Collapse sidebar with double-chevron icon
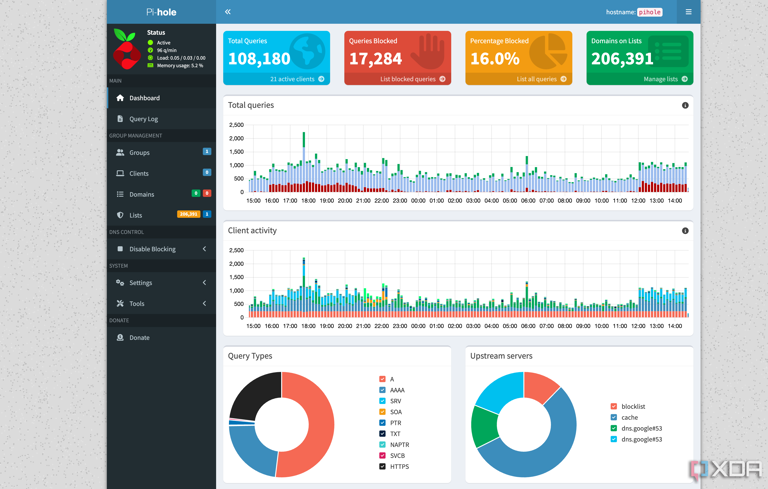The image size is (768, 489). click(228, 12)
